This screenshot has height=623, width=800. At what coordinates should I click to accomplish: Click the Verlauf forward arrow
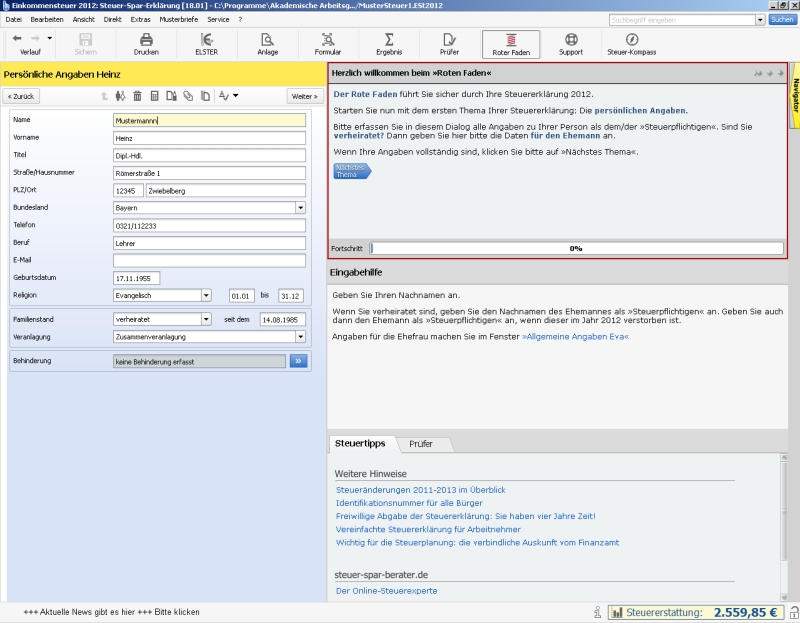(35, 38)
